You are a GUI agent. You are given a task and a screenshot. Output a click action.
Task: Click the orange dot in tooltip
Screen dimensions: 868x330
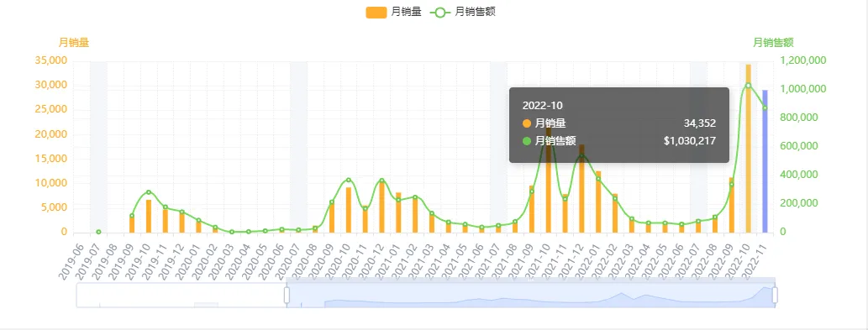(527, 123)
